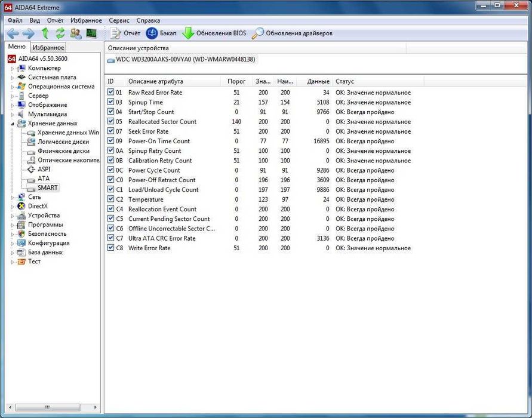This screenshot has width=532, height=418.
Task: Click the Отчёт toolbar button
Action: coord(125,33)
